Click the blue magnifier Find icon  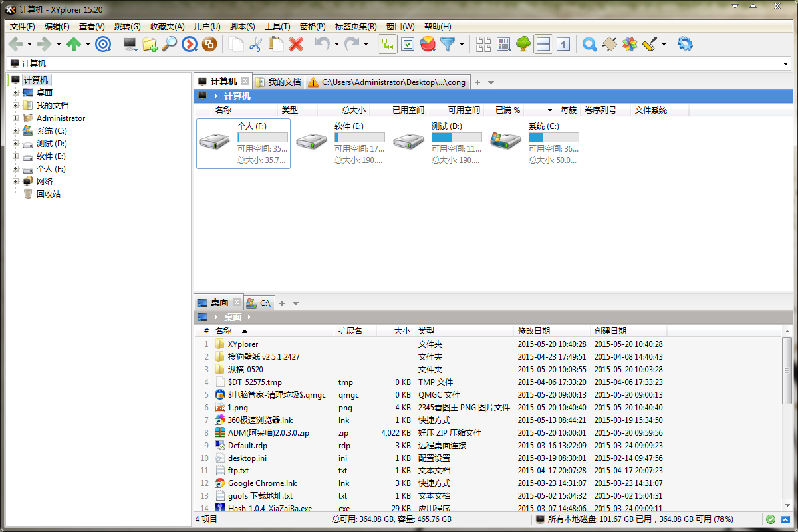589,45
